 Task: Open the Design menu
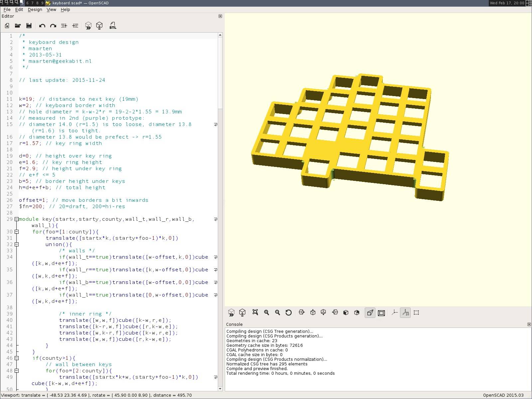click(35, 9)
